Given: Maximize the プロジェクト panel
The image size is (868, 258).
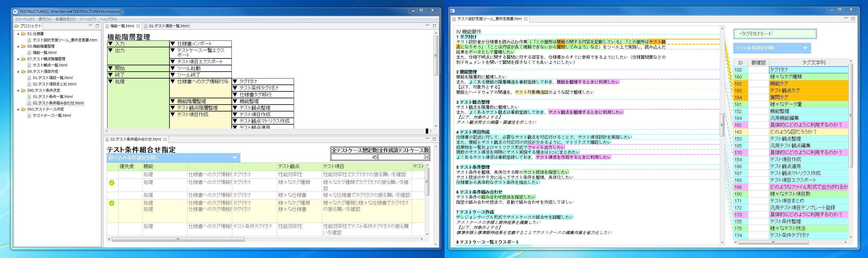Looking at the screenshot, I should 97,26.
